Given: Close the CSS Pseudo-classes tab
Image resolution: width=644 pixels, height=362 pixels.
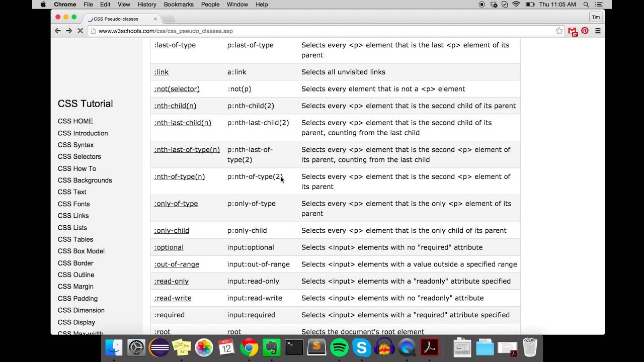Looking at the screenshot, I should pyautogui.click(x=155, y=19).
